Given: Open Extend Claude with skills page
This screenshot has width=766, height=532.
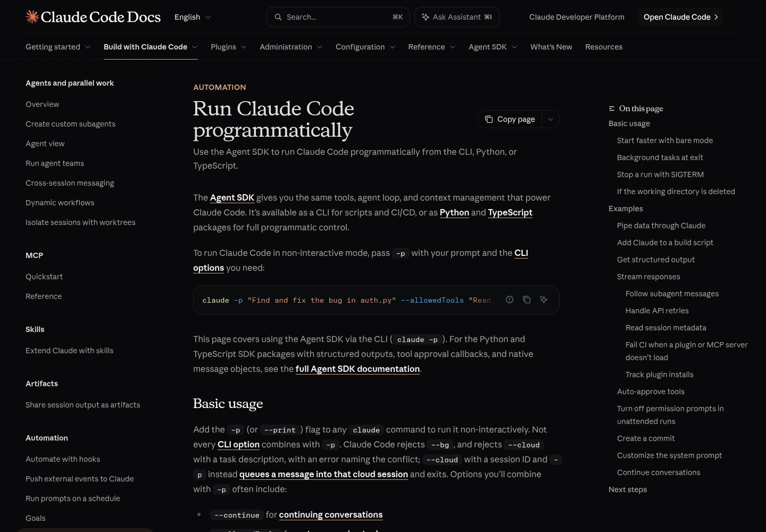Looking at the screenshot, I should tap(69, 351).
